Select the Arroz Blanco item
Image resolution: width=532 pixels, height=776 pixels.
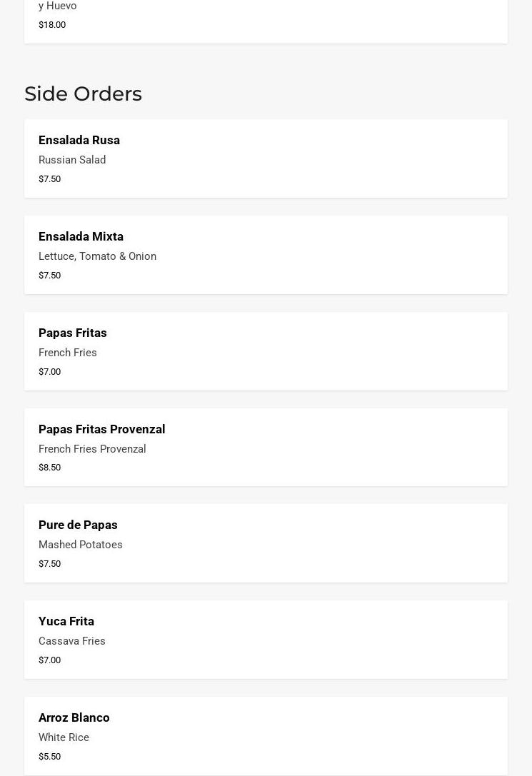[266, 736]
